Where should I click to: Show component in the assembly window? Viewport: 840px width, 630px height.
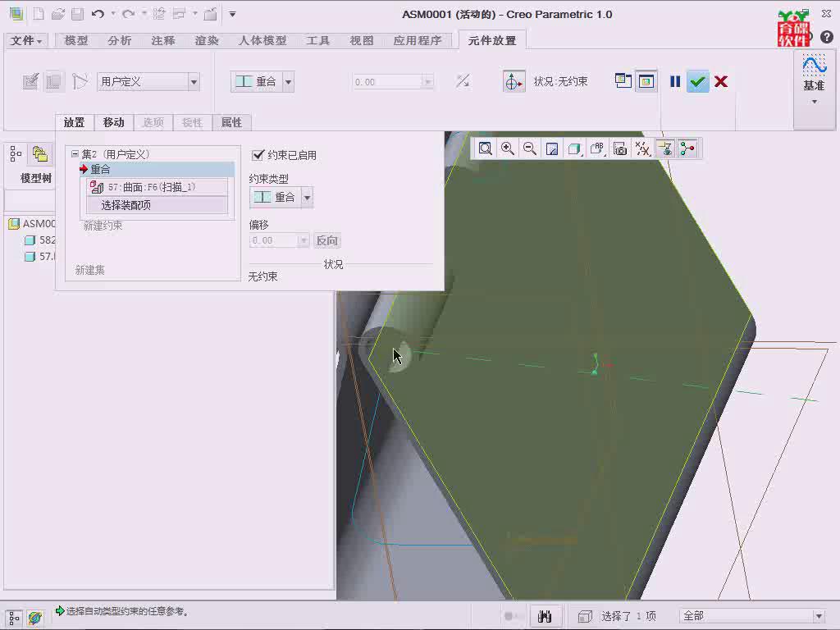coord(646,81)
